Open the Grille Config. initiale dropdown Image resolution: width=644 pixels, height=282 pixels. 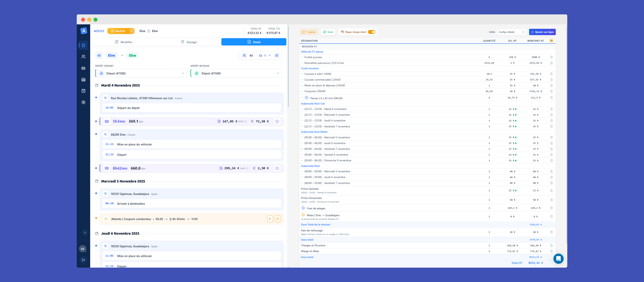point(511,32)
